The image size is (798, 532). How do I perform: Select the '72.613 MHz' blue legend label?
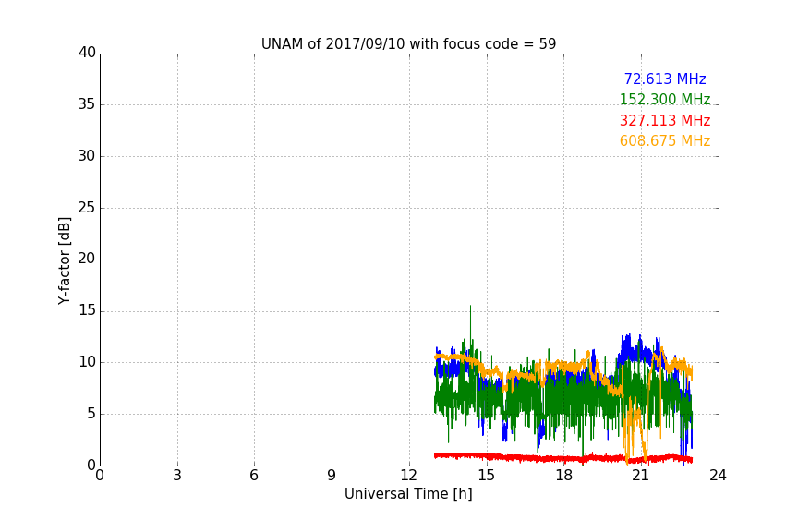[x=665, y=79]
